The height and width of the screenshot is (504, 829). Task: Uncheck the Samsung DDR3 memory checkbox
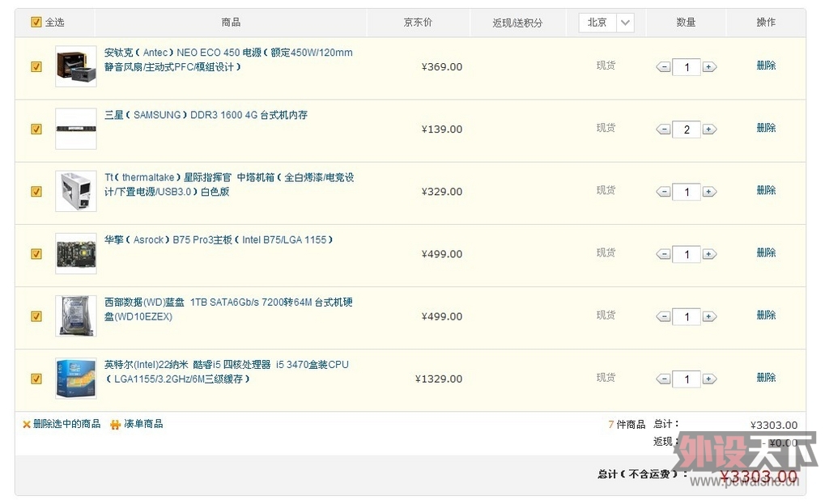(36, 129)
